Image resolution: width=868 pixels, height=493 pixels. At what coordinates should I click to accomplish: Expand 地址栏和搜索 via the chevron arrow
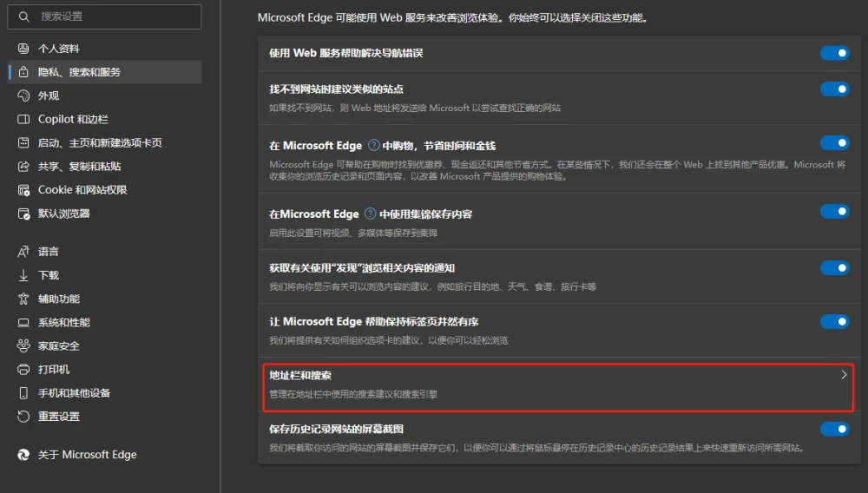pos(844,375)
